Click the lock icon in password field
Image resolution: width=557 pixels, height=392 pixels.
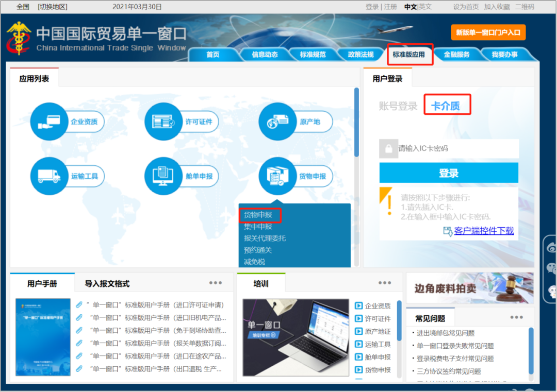tap(389, 148)
